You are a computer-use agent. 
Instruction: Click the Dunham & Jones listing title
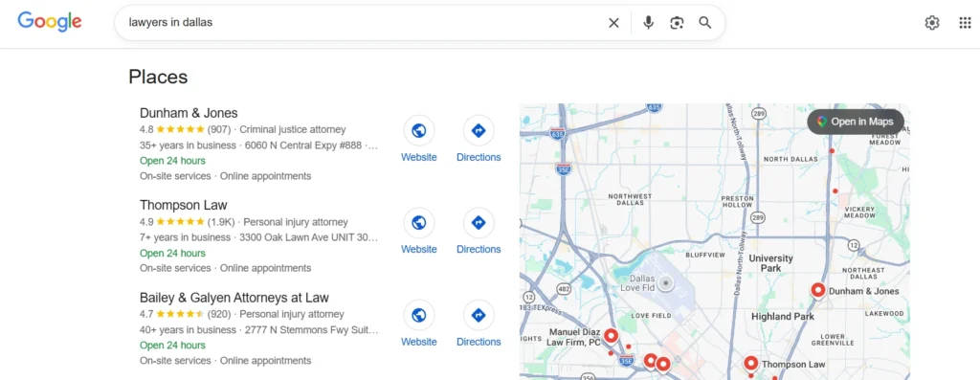[x=189, y=113]
